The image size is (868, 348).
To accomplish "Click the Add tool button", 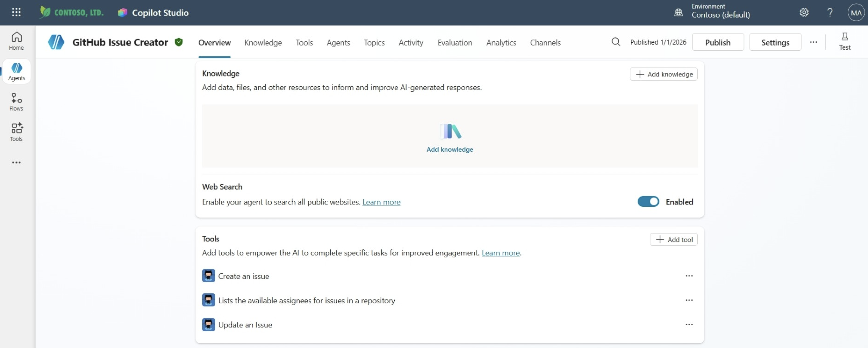I will pyautogui.click(x=673, y=239).
